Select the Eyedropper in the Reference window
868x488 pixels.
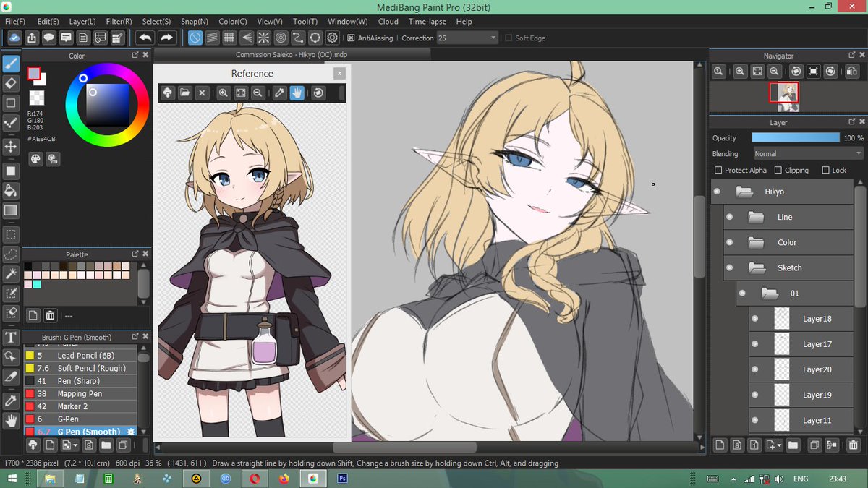[x=279, y=93]
